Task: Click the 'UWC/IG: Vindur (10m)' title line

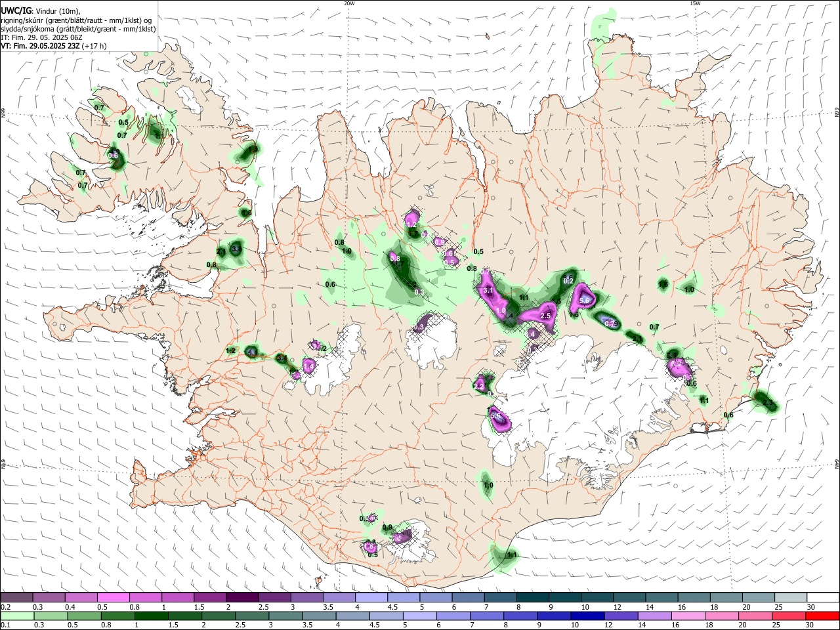Action: tap(41, 11)
